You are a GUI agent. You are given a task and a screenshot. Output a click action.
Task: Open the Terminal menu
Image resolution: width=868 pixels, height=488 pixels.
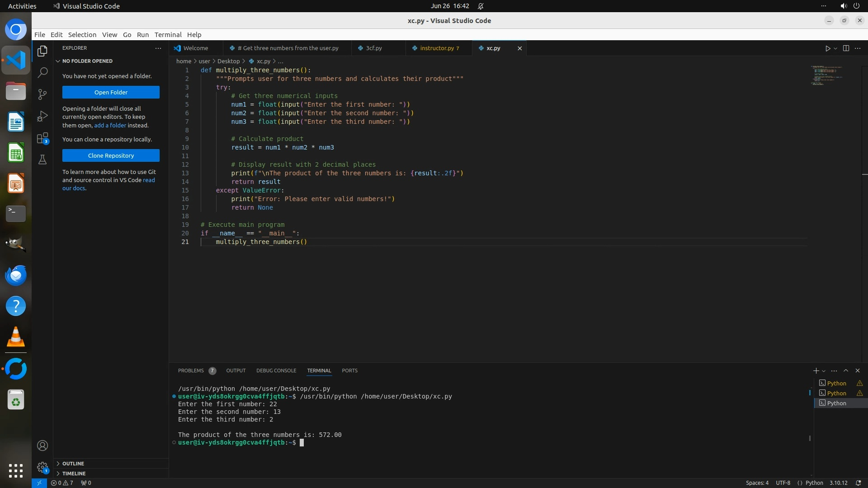click(168, 35)
